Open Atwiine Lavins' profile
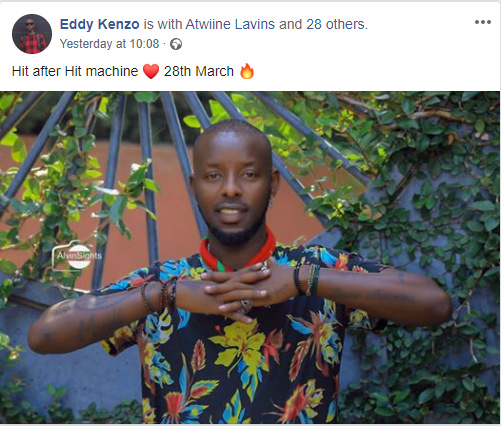 click(x=230, y=24)
